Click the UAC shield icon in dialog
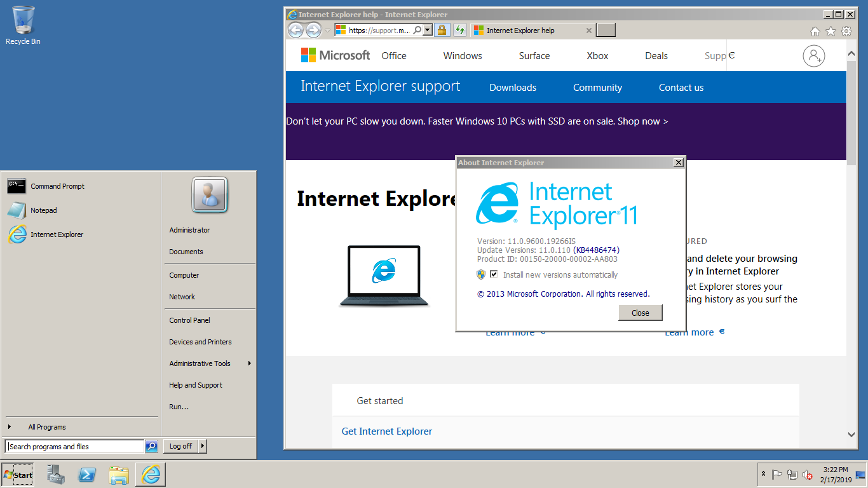 [x=481, y=274]
